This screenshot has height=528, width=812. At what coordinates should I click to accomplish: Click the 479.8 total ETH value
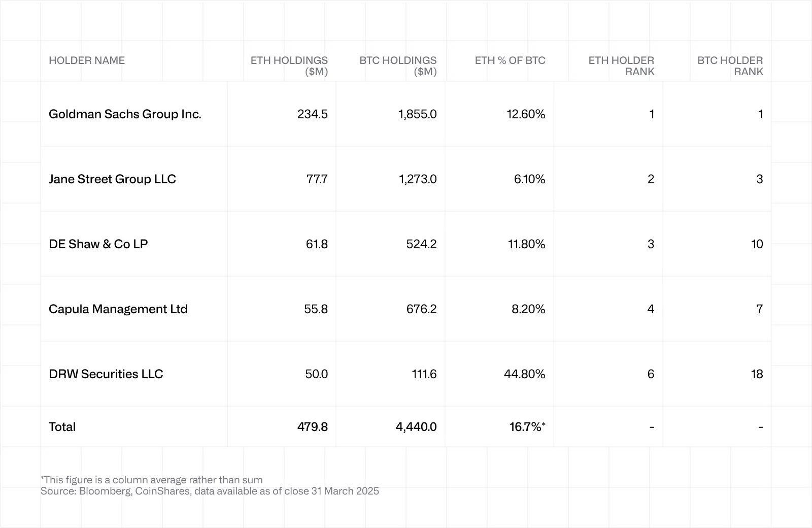313,427
